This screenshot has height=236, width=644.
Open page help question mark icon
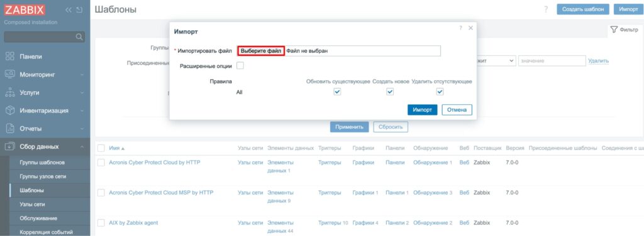546,9
